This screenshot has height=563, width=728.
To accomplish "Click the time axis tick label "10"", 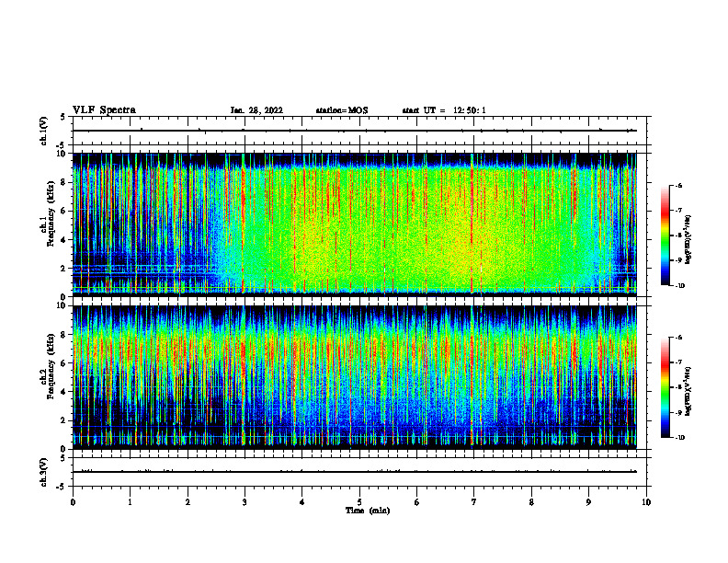I will [x=646, y=502].
